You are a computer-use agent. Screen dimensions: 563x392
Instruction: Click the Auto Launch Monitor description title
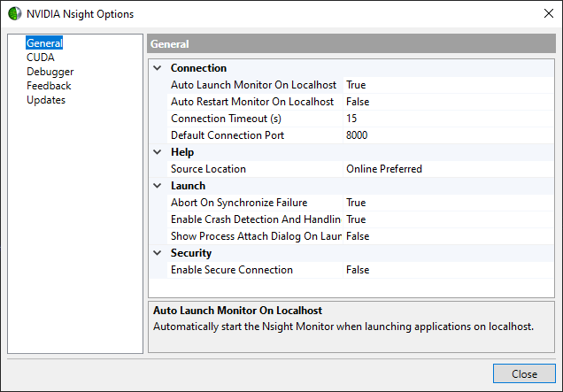click(x=238, y=311)
